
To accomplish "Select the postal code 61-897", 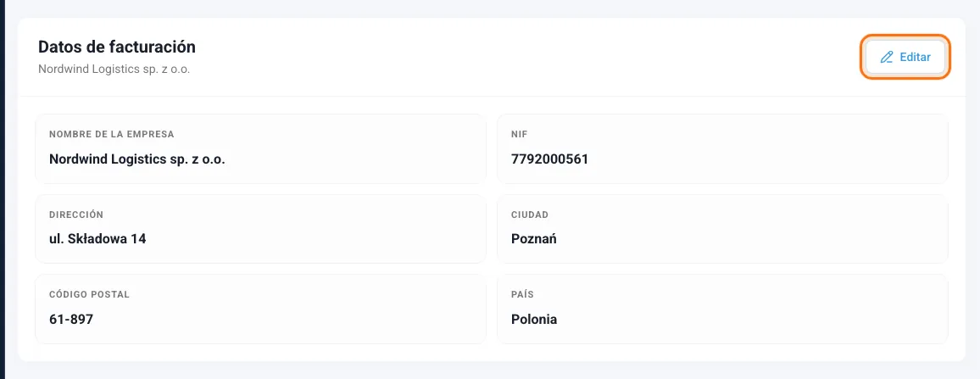I will 70,319.
